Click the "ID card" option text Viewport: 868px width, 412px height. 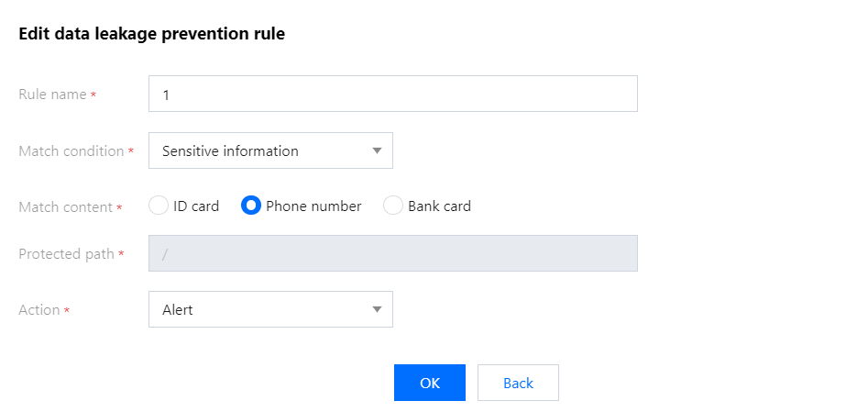(196, 206)
